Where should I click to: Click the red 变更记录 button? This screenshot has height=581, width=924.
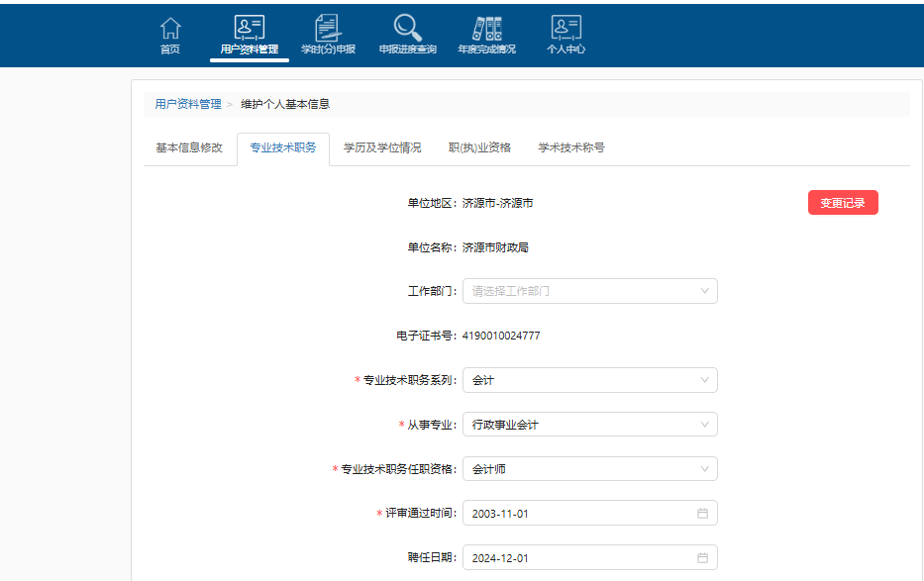click(843, 203)
